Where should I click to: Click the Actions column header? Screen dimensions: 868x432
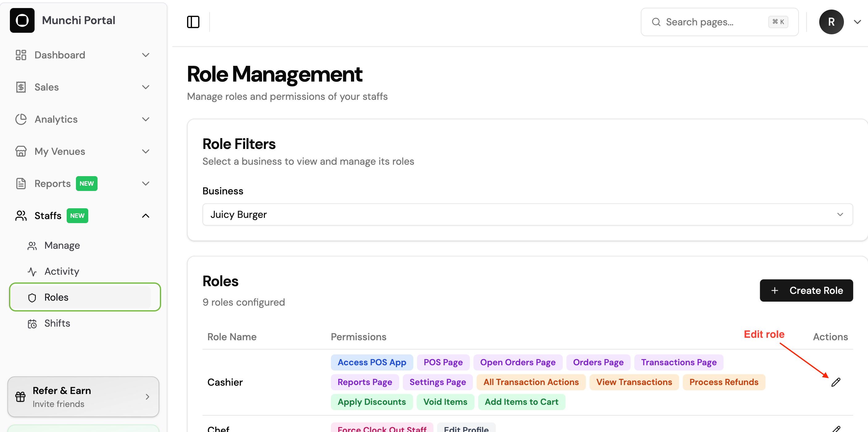830,337
